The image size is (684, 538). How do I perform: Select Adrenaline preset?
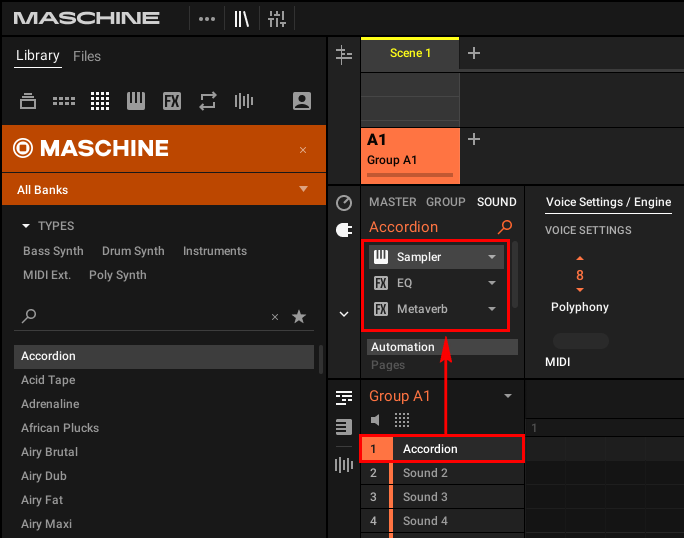164,404
